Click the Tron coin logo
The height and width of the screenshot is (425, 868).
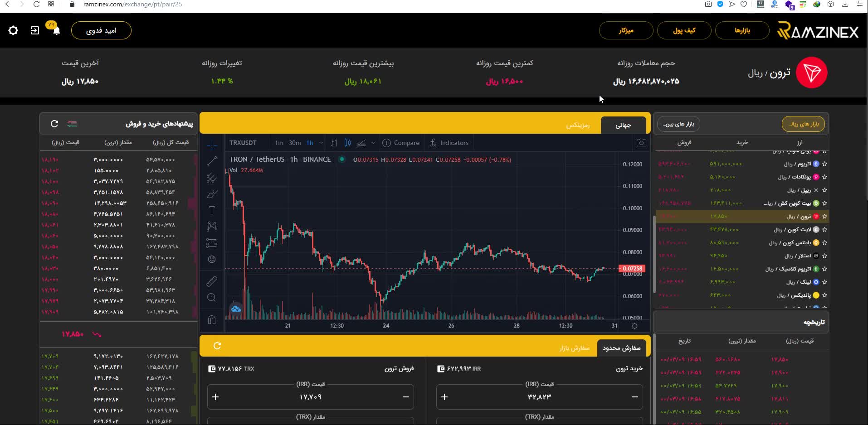coord(812,72)
